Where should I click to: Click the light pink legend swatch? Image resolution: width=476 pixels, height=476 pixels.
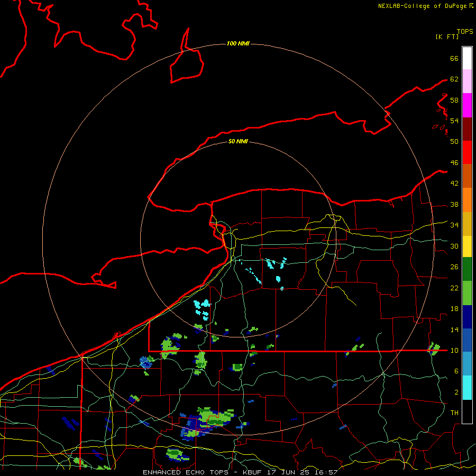click(467, 81)
